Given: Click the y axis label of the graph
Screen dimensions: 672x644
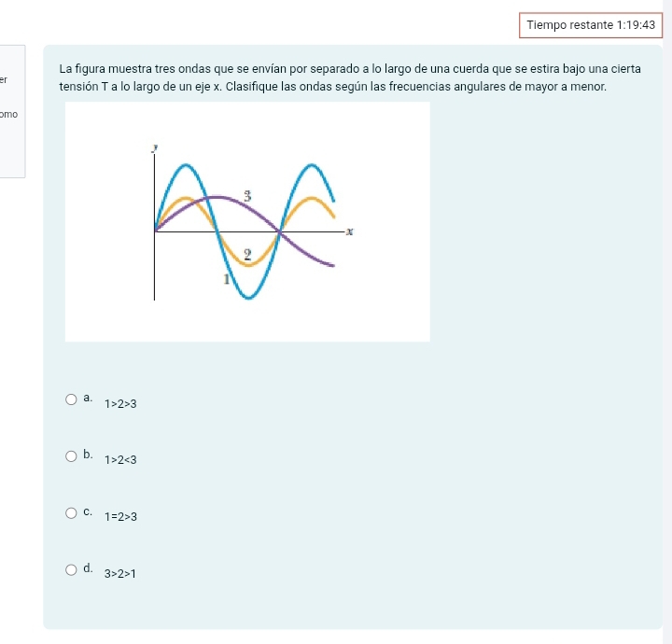Looking at the screenshot, I should click(x=155, y=148).
